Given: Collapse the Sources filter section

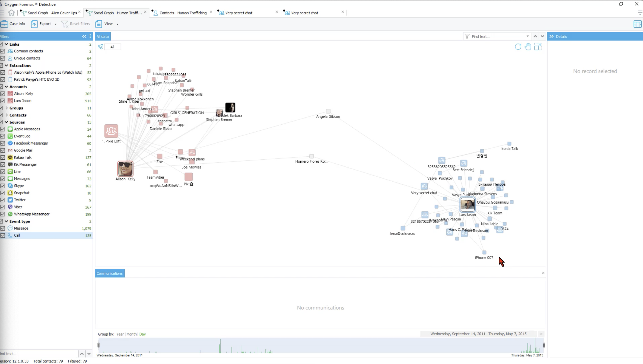Looking at the screenshot, I should pyautogui.click(x=6, y=122).
